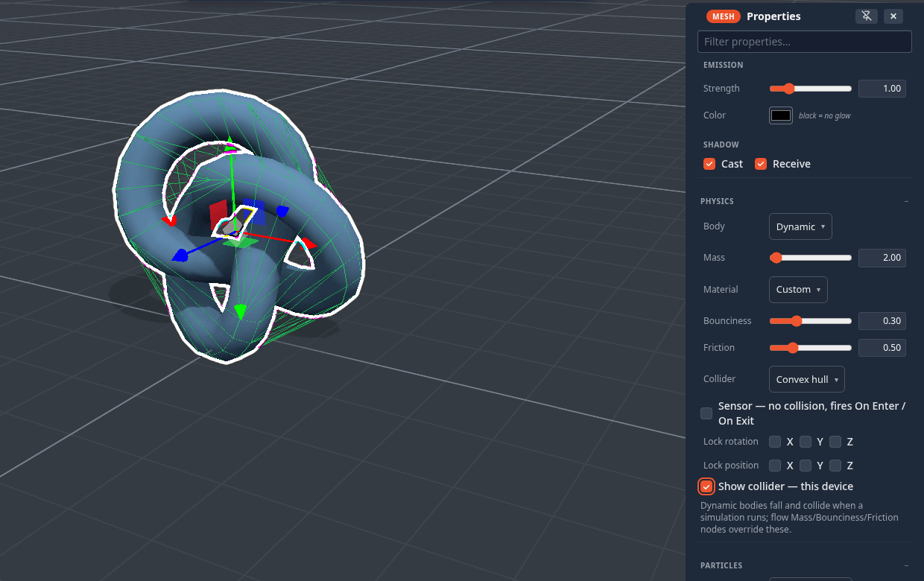Toggle the Receive shadow checkbox
The width and height of the screenshot is (924, 581).
pos(761,164)
